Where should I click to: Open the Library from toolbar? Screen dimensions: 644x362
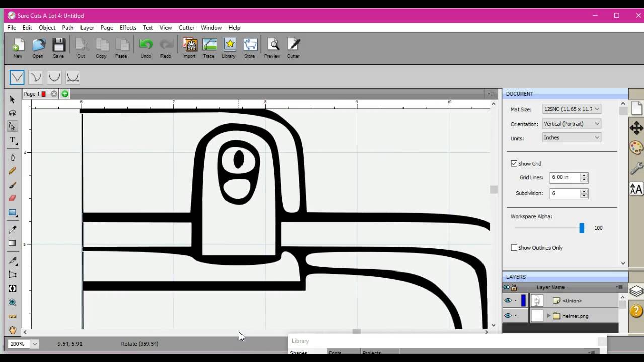[229, 48]
